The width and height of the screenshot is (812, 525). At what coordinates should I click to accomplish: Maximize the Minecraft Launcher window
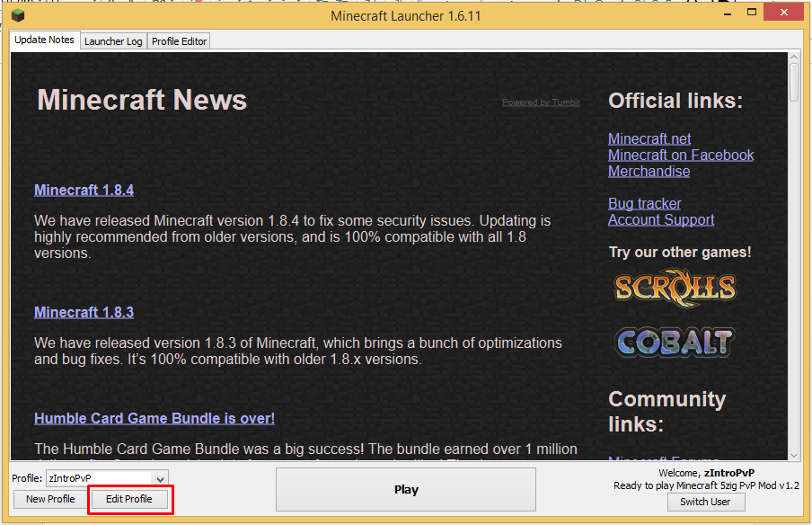[752, 13]
